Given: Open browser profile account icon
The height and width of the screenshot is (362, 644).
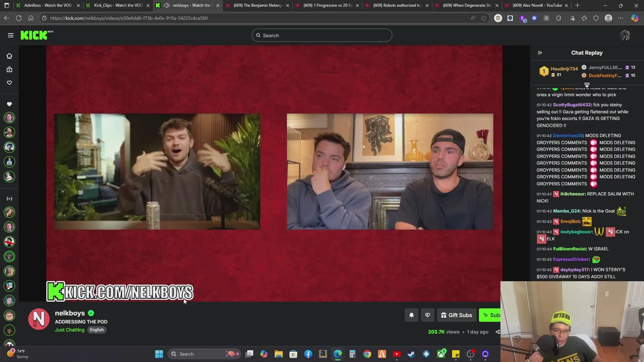Looking at the screenshot, I should point(608,18).
